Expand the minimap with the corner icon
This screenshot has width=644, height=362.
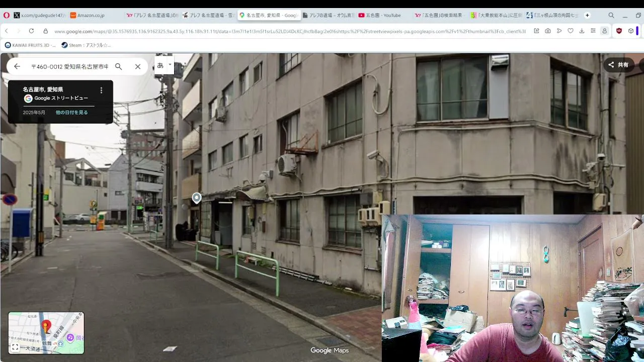click(15, 347)
